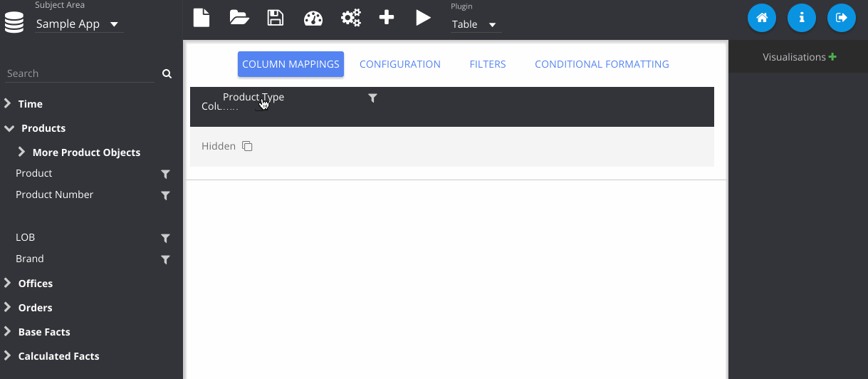This screenshot has height=379, width=868.
Task: Click the search magnifier icon
Action: 167,73
